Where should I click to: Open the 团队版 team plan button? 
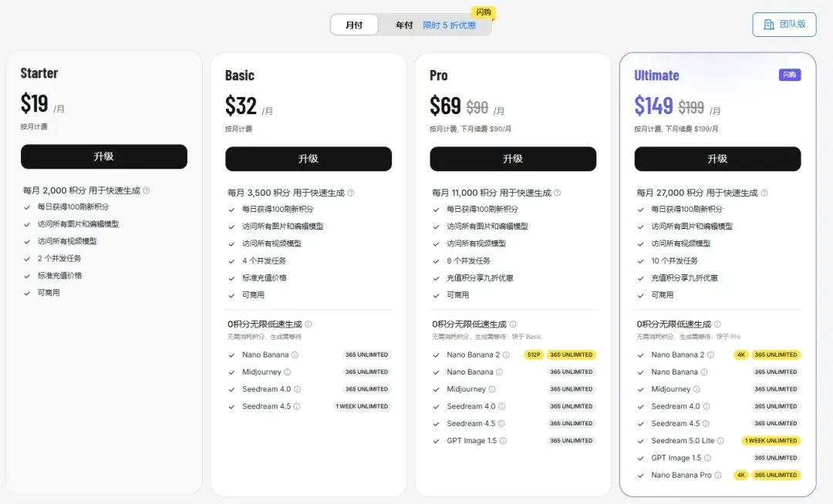point(784,25)
